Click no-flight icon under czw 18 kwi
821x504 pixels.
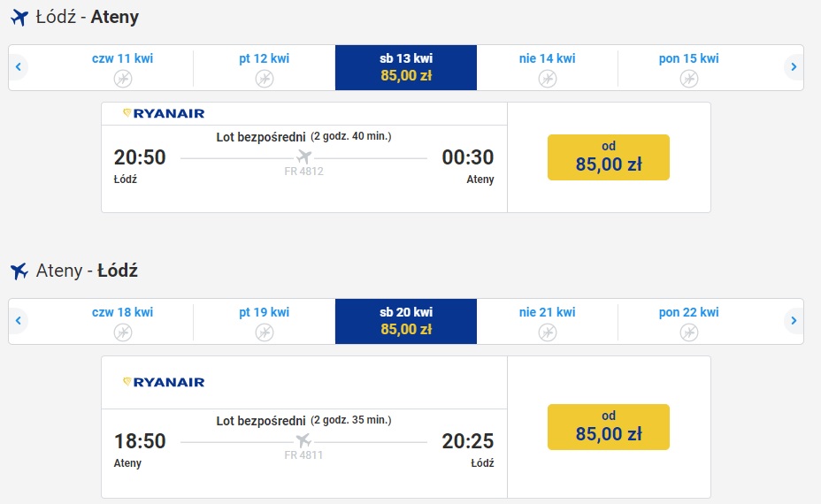[123, 332]
